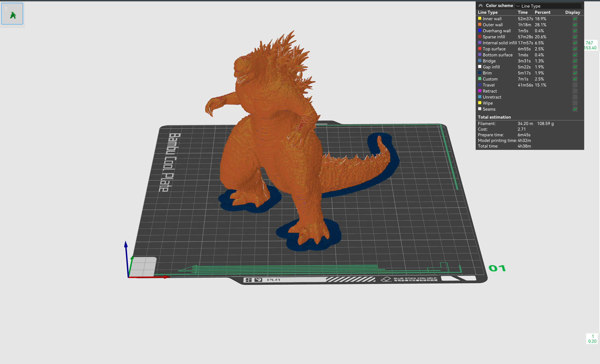Click the '41m56s' travel time value
600x364 pixels.
pos(525,85)
